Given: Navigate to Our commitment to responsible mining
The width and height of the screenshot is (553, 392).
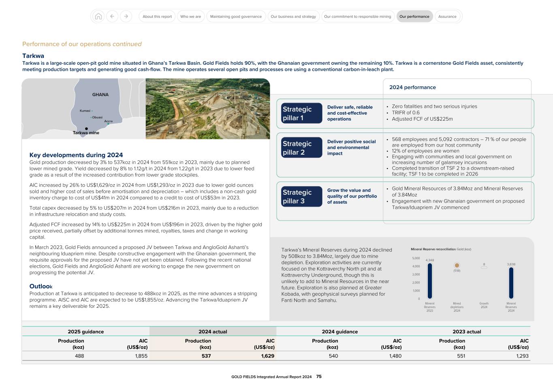Looking at the screenshot, I should coord(357,16).
